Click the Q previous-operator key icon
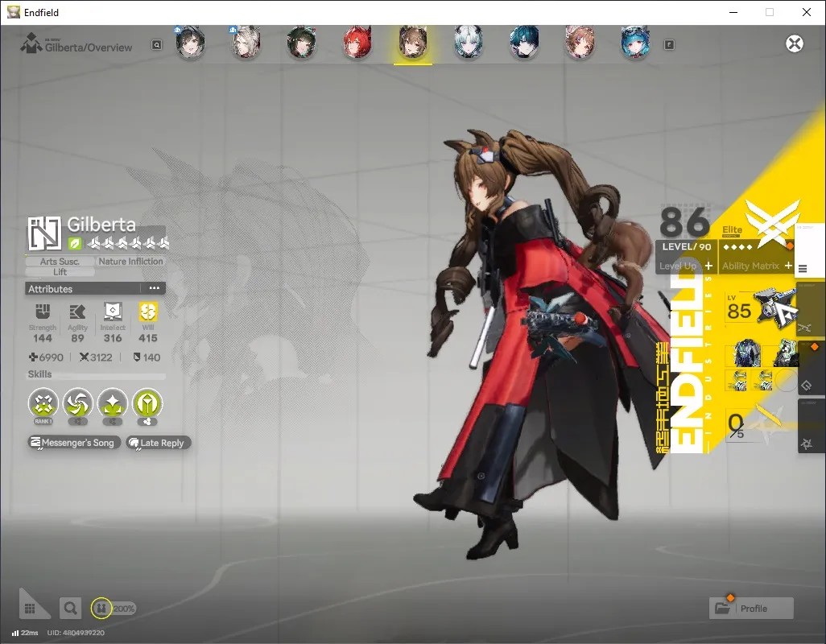 (157, 45)
